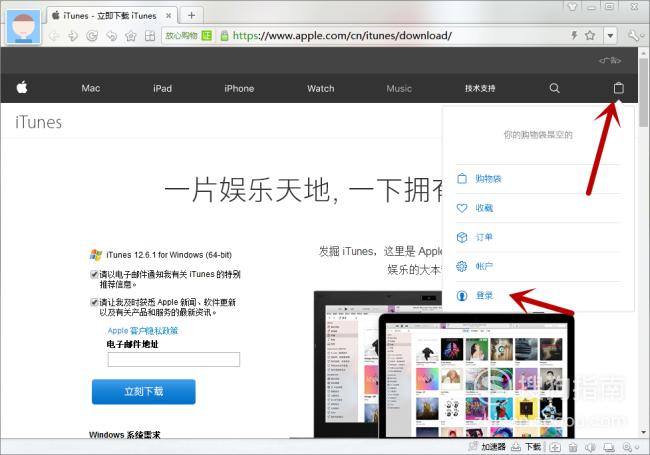Click the lightning speed-mode icon

574,35
